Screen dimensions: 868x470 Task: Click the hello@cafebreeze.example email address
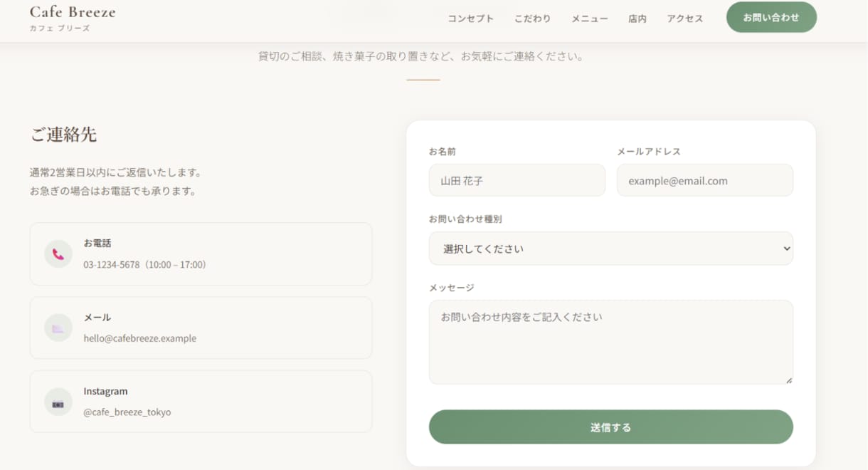[140, 339]
